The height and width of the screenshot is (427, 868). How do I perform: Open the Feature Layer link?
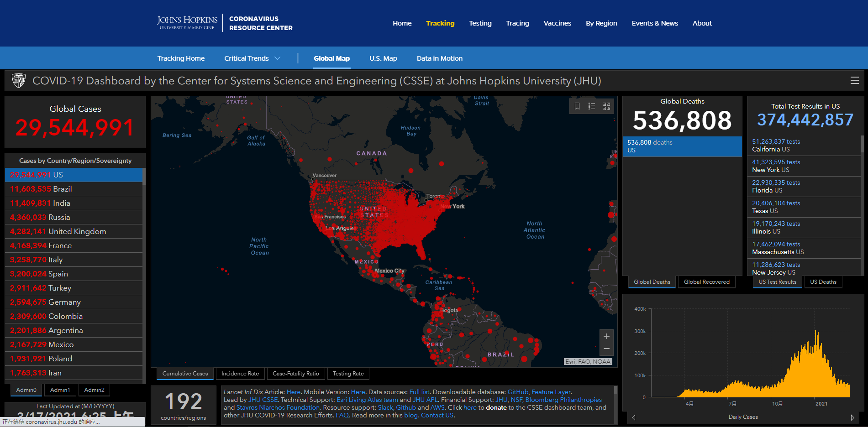click(551, 392)
